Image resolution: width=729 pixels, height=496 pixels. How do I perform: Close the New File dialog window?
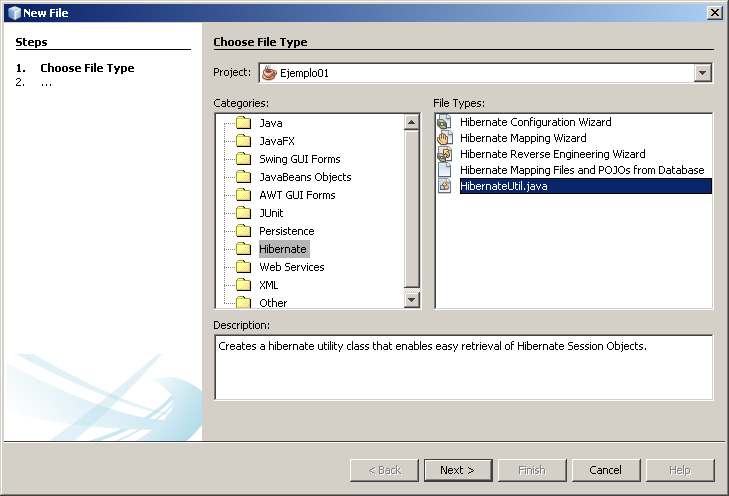pyautogui.click(x=714, y=11)
